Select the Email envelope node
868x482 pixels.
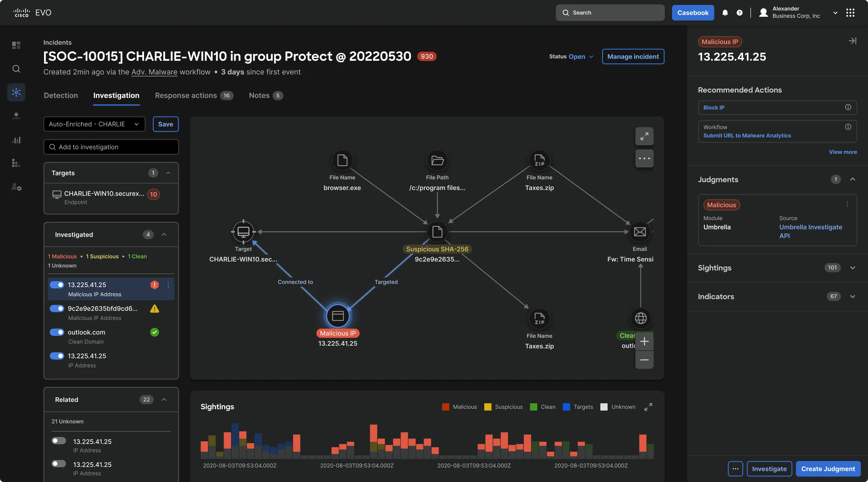tap(640, 232)
